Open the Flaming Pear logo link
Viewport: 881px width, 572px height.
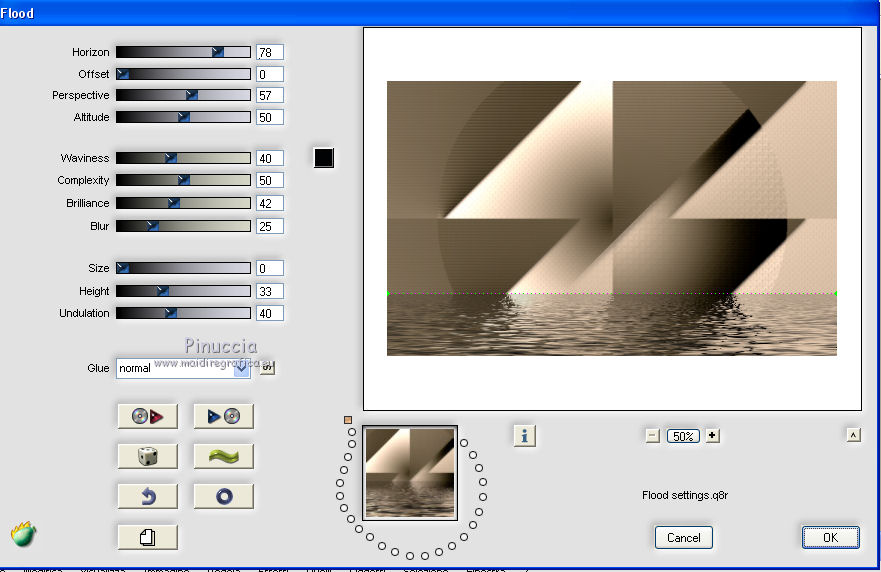tap(23, 534)
